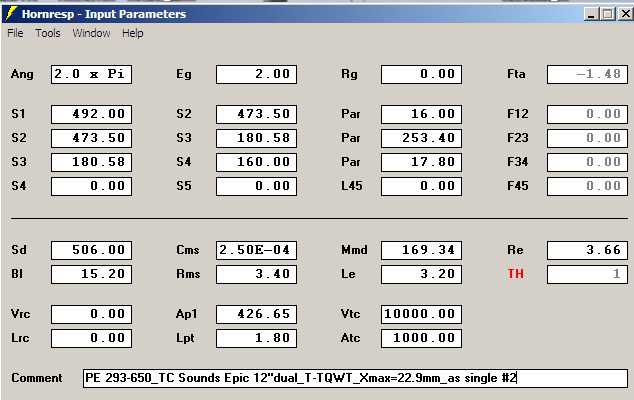
Task: Open the Window menu
Action: (x=91, y=33)
